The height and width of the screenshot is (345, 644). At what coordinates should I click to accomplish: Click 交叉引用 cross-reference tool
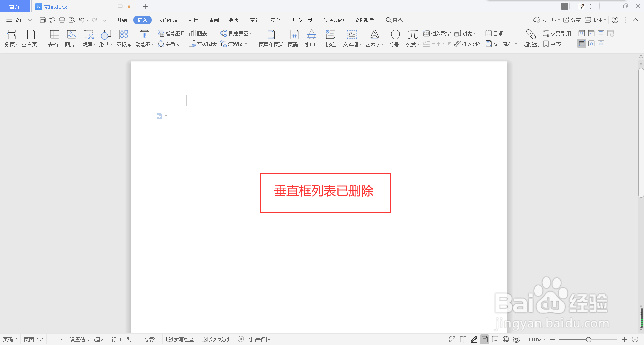click(557, 33)
